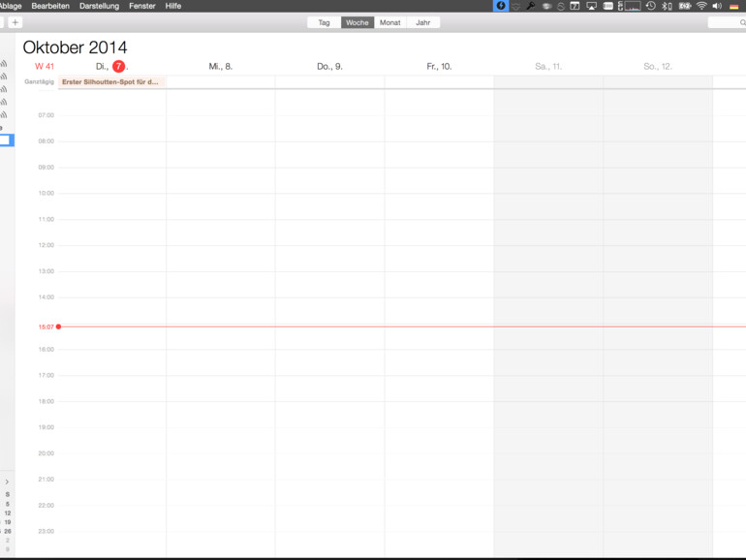The height and width of the screenshot is (560, 746).
Task: Open the Bluetooth status menu
Action: click(667, 6)
